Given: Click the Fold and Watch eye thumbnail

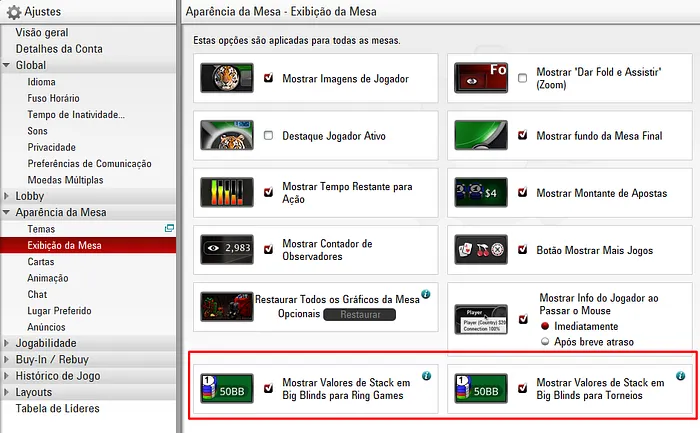Looking at the screenshot, I should 481,78.
